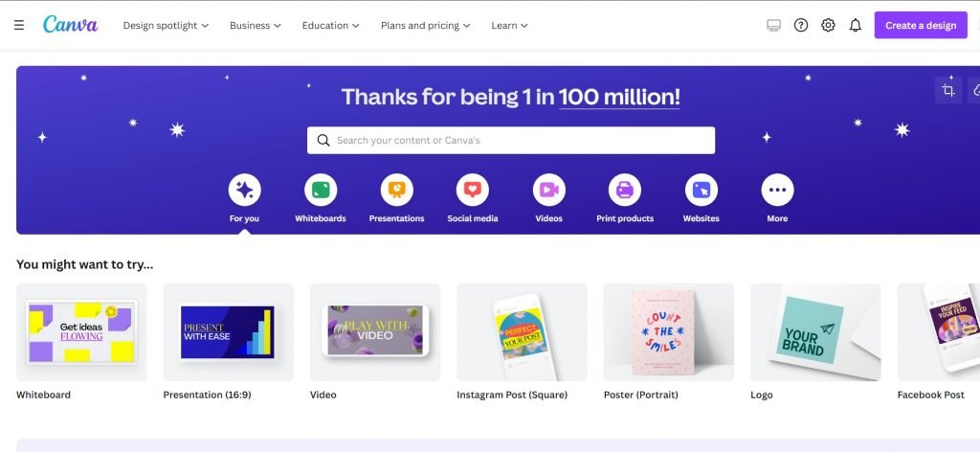980x452 pixels.
Task: Click the Whiteboards category icon
Action: click(x=321, y=191)
